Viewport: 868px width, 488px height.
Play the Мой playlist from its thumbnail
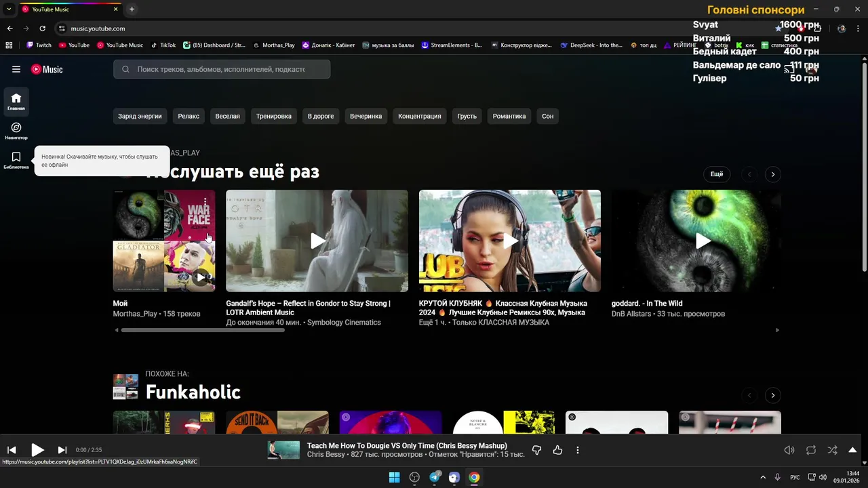[201, 277]
